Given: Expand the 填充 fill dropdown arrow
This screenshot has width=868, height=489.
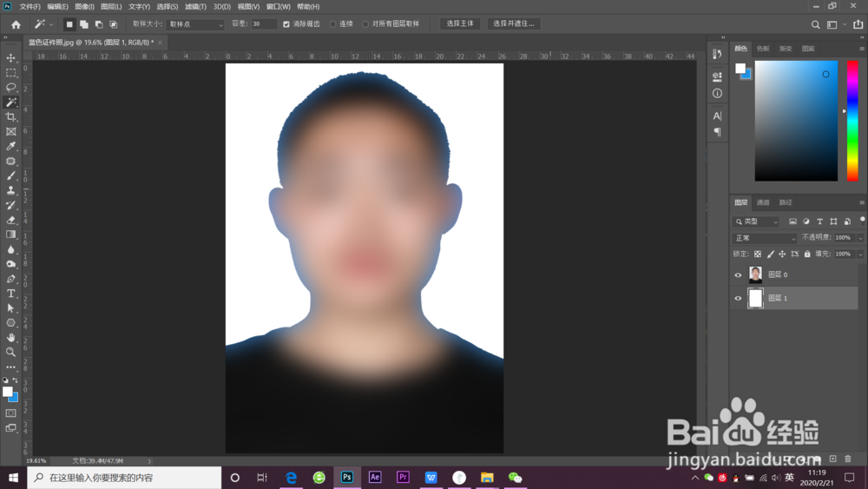Looking at the screenshot, I should (859, 254).
